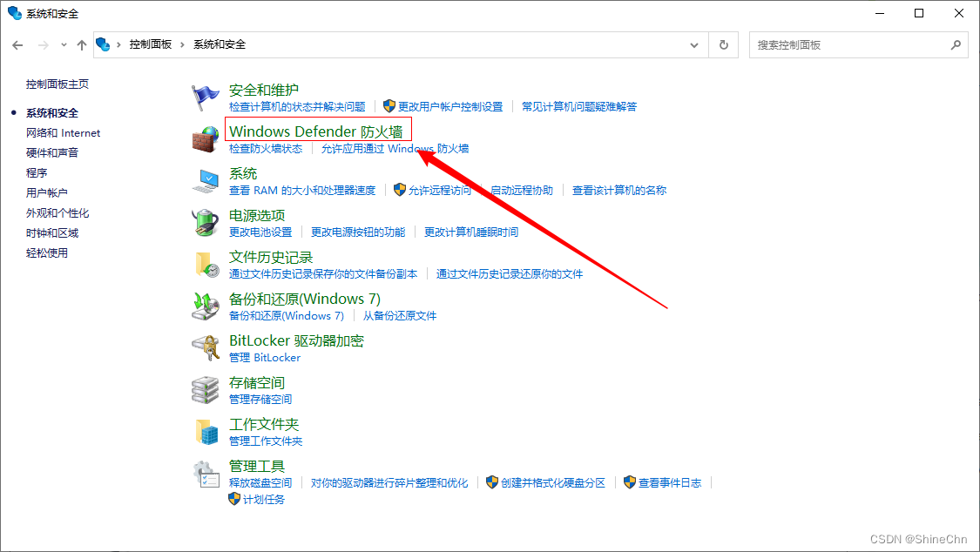Viewport: 980px width, 552px height.
Task: Open 控制面板主页 in the sidebar
Action: point(57,84)
